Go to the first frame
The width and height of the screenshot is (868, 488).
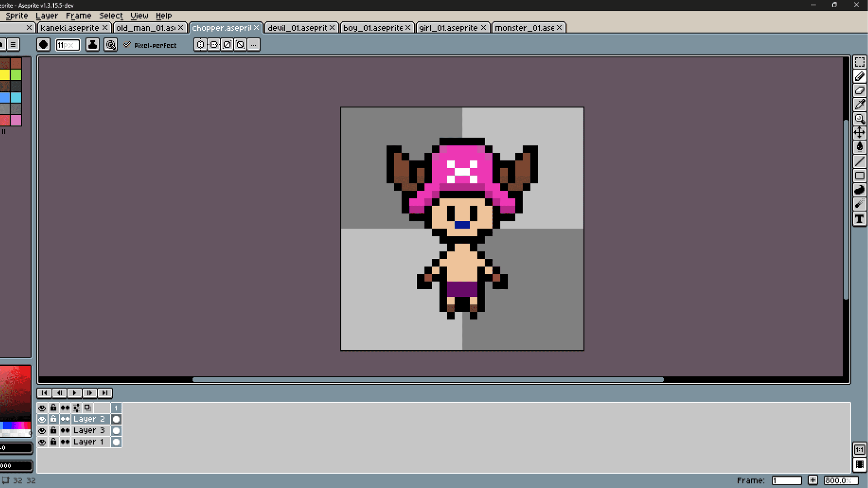(x=44, y=393)
